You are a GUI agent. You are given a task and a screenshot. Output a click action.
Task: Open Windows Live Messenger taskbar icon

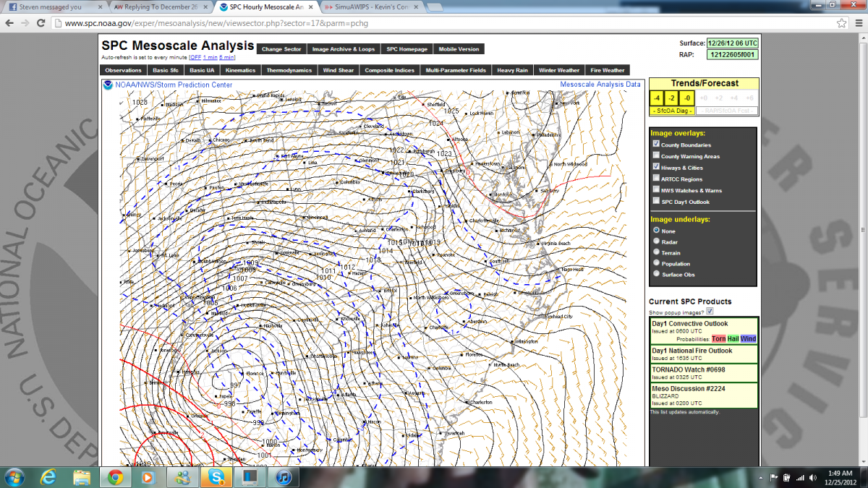[x=182, y=478]
